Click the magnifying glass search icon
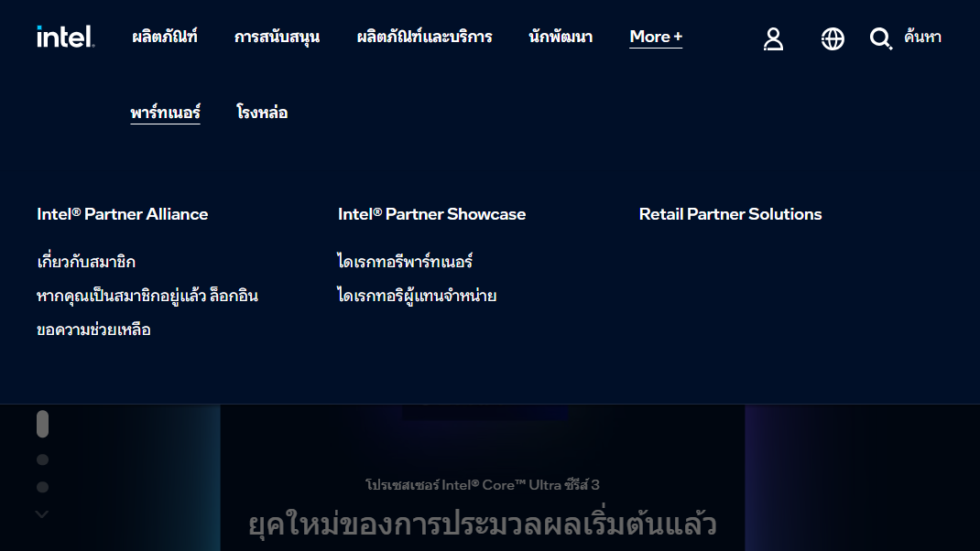Viewport: 980px width, 551px height. (880, 38)
